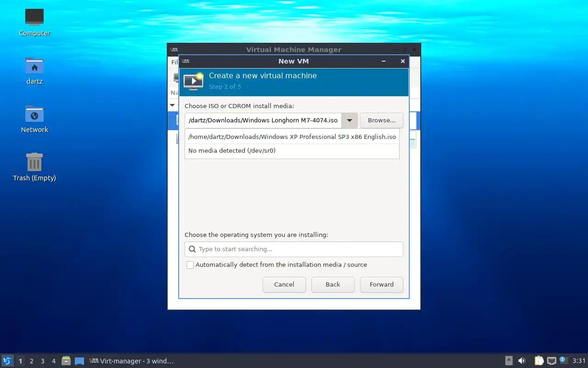Click Forward to continue the wizard
The image size is (588, 368).
[x=381, y=285]
